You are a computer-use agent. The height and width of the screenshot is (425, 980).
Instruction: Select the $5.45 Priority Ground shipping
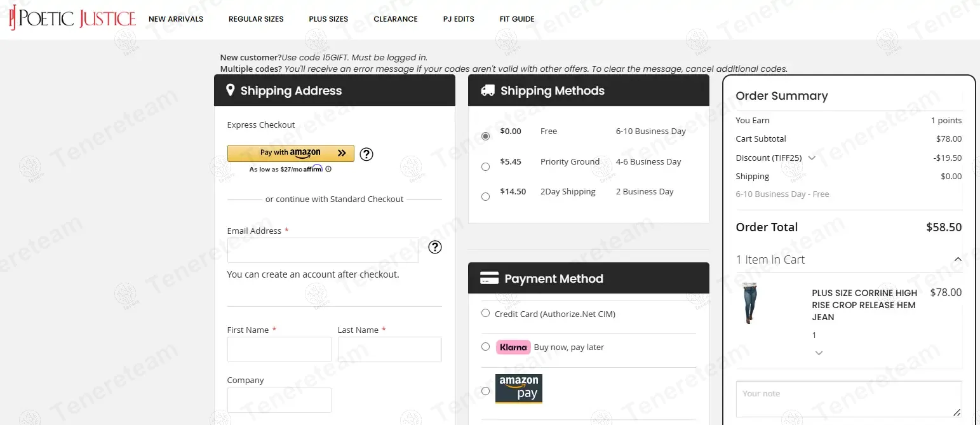pyautogui.click(x=485, y=166)
